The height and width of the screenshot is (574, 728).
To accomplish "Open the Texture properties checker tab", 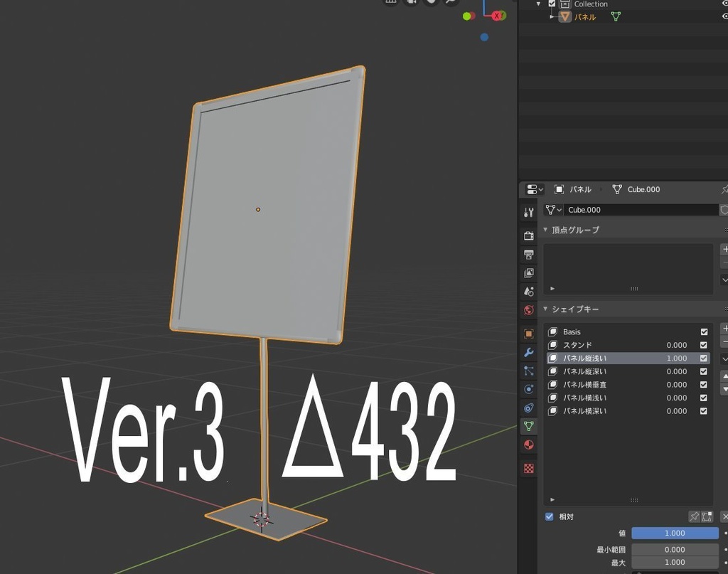I will coord(529,468).
